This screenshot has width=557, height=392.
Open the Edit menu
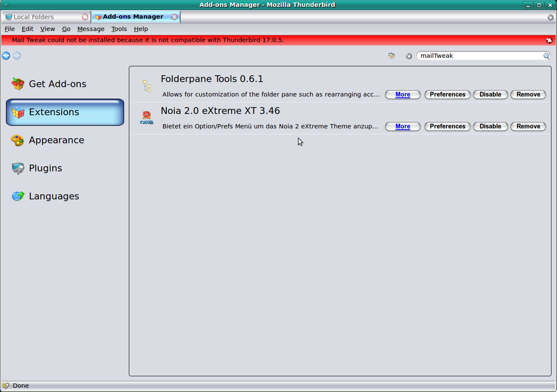[x=27, y=29]
